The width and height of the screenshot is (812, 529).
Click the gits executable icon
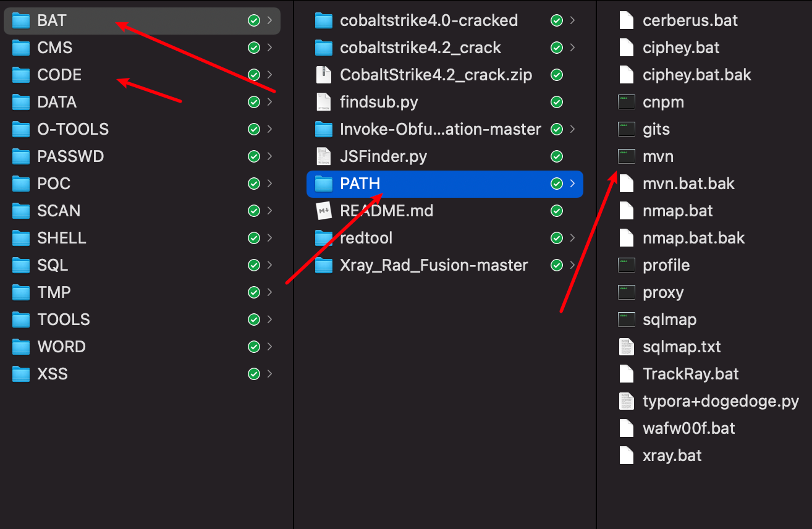(627, 130)
